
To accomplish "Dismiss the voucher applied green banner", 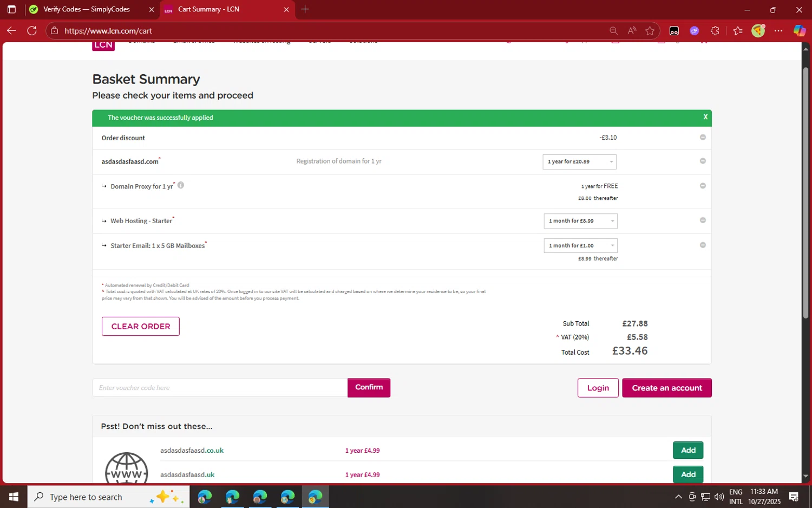I will (705, 117).
